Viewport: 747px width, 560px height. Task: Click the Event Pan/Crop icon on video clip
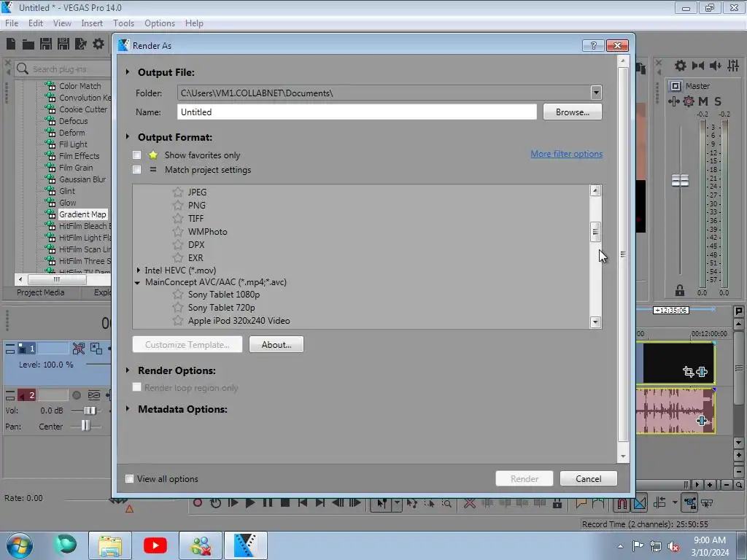pos(688,371)
